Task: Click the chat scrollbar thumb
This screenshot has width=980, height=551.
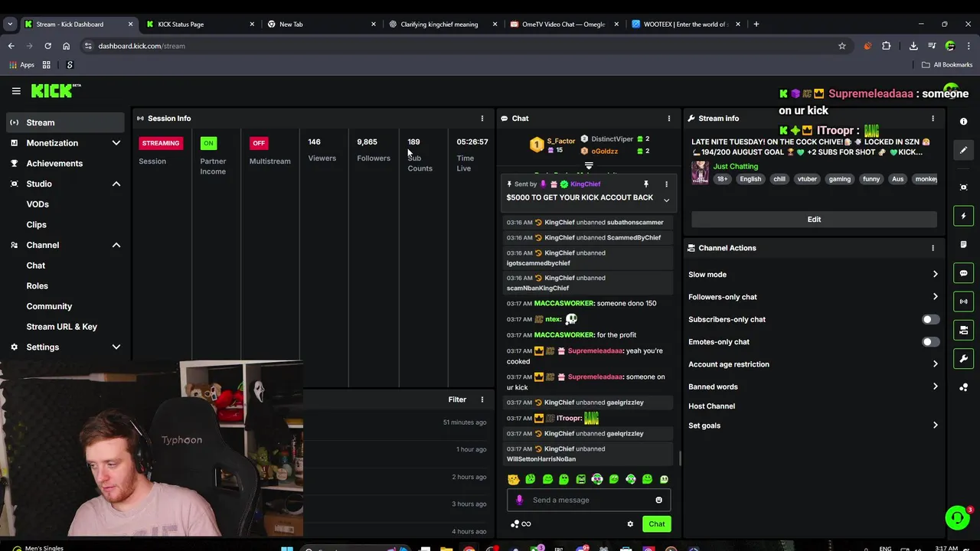Action: [679, 458]
